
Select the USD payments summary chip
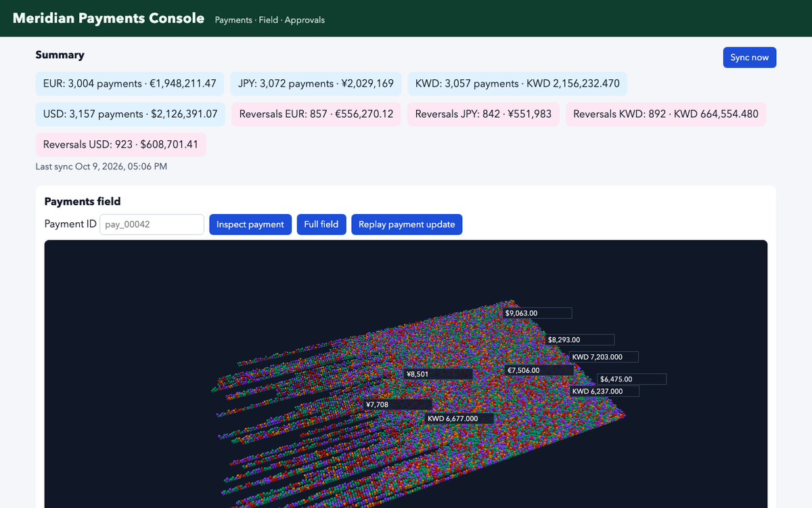point(131,114)
